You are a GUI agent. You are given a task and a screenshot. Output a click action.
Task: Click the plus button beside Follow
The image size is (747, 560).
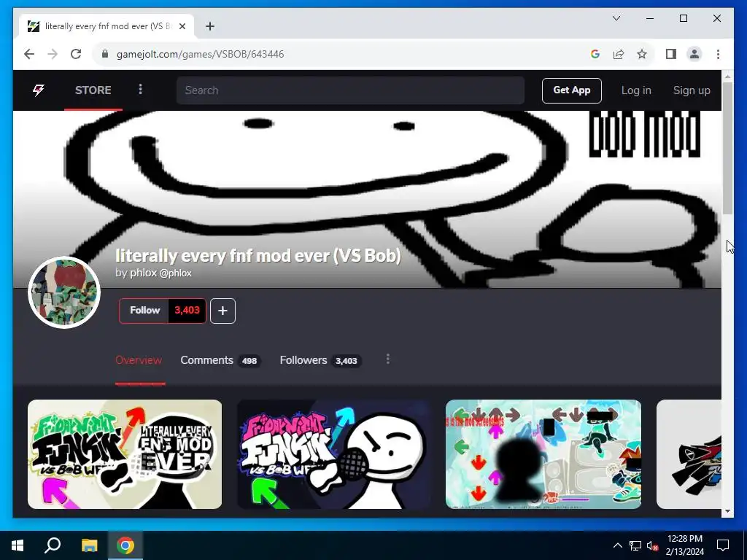[x=222, y=311]
